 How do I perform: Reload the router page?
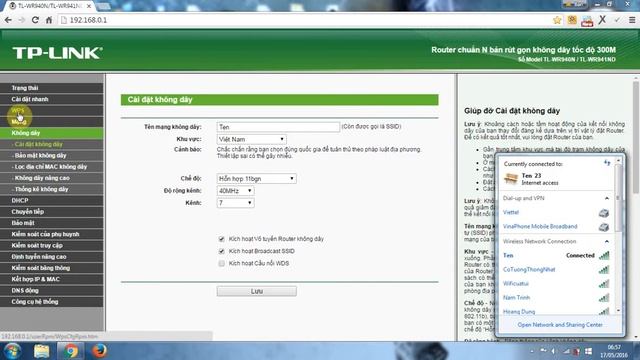[x=35, y=20]
